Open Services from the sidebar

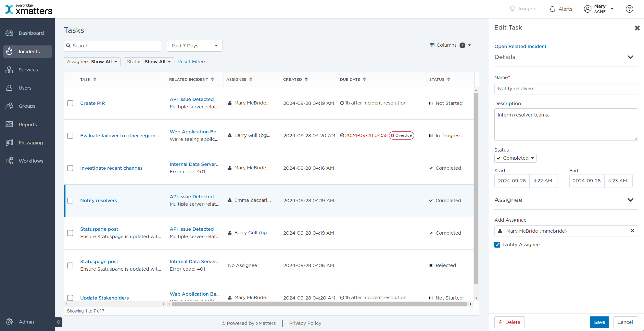tap(27, 70)
